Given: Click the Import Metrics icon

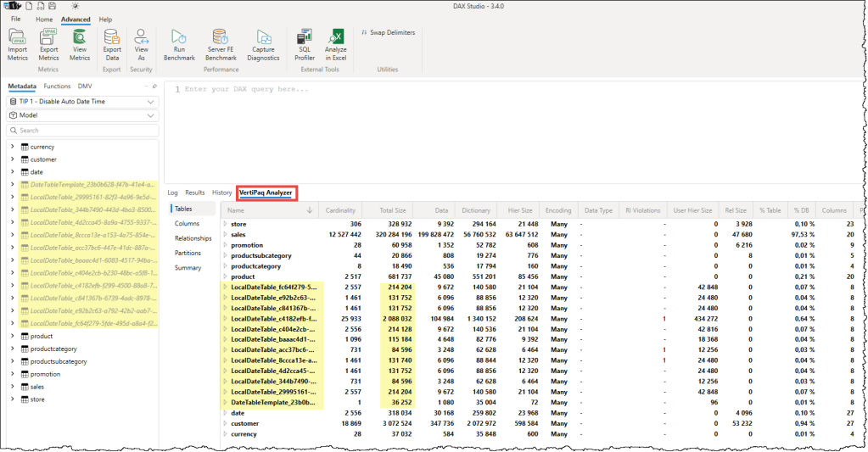Looking at the screenshot, I should (x=17, y=37).
